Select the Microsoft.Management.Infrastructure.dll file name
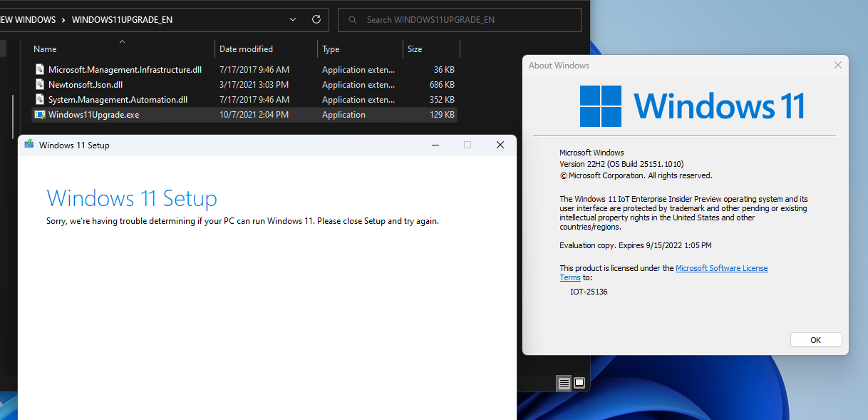 pyautogui.click(x=125, y=70)
